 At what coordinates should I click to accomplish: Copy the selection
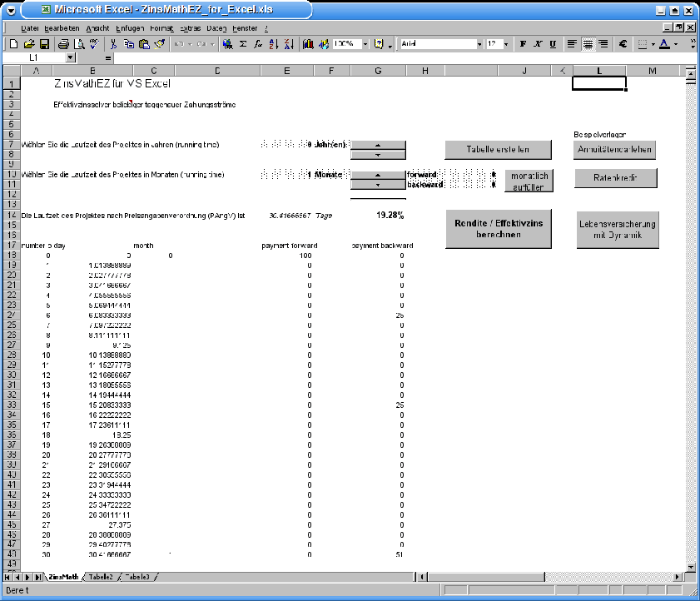pyautogui.click(x=129, y=44)
